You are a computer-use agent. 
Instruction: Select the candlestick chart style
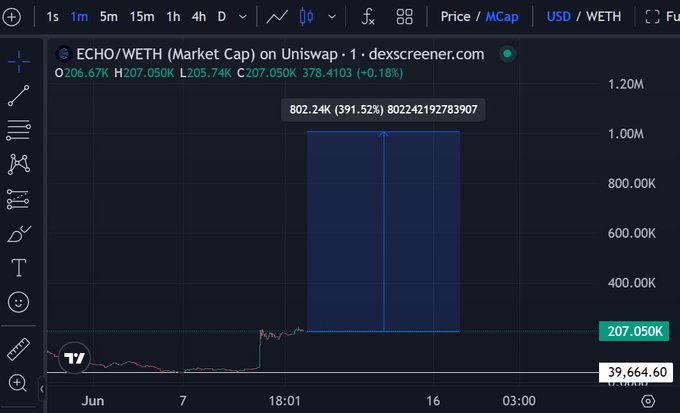pyautogui.click(x=306, y=17)
